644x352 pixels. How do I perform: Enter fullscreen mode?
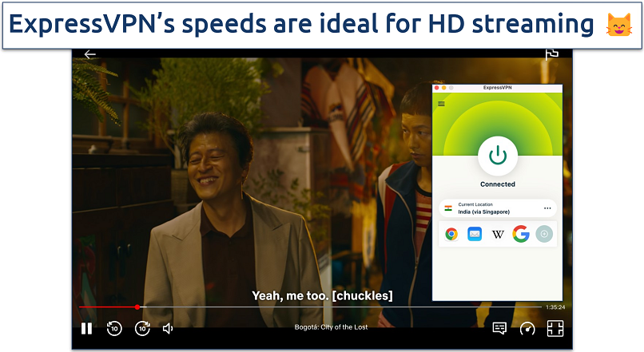(x=555, y=328)
